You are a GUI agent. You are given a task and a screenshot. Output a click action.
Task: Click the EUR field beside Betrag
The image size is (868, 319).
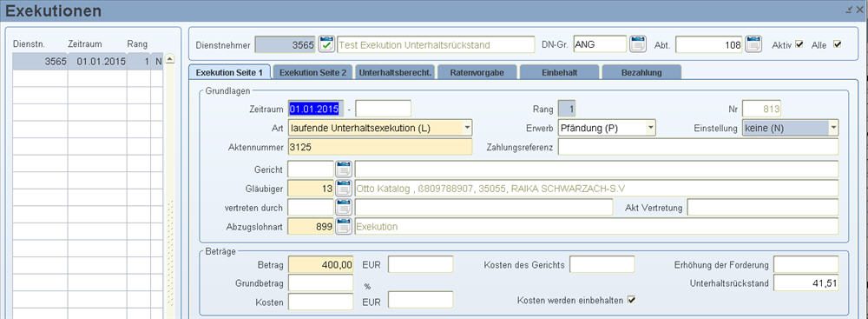click(421, 264)
